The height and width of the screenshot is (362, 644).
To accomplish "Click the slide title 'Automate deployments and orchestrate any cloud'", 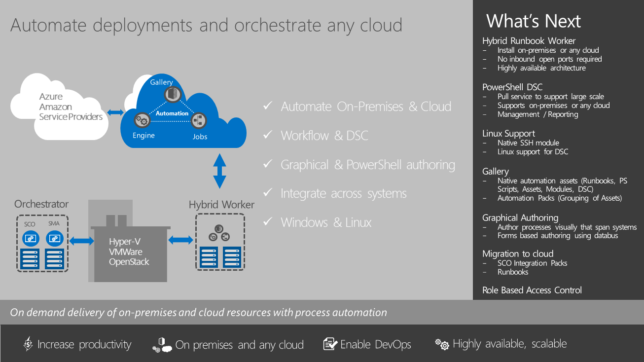I will (x=206, y=25).
